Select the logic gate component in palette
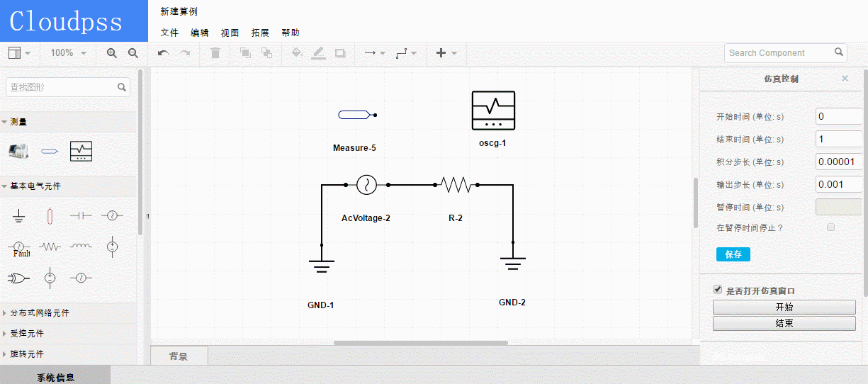The image size is (868, 384). coord(18,278)
